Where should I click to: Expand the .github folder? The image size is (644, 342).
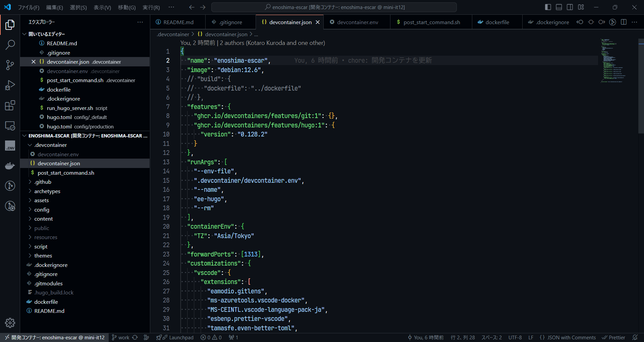pyautogui.click(x=43, y=182)
